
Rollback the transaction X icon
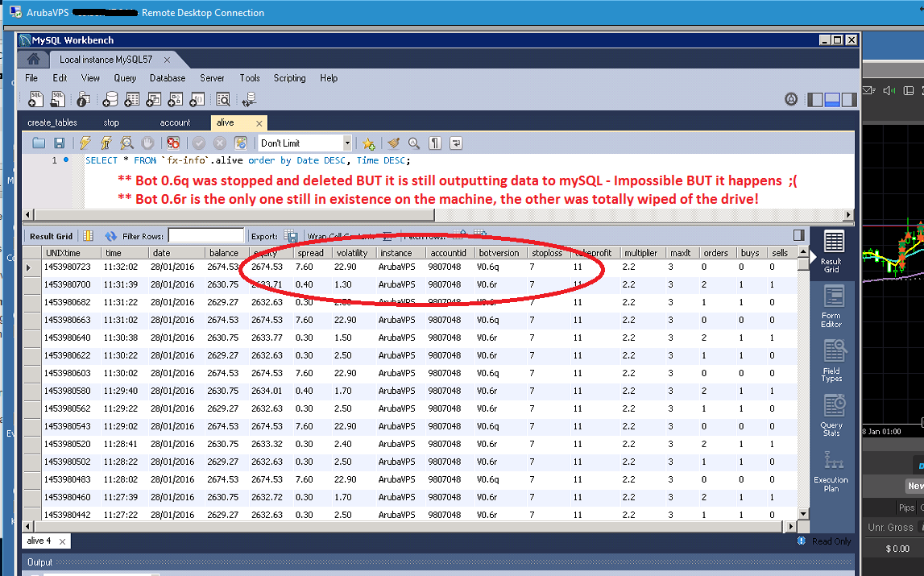click(x=220, y=143)
